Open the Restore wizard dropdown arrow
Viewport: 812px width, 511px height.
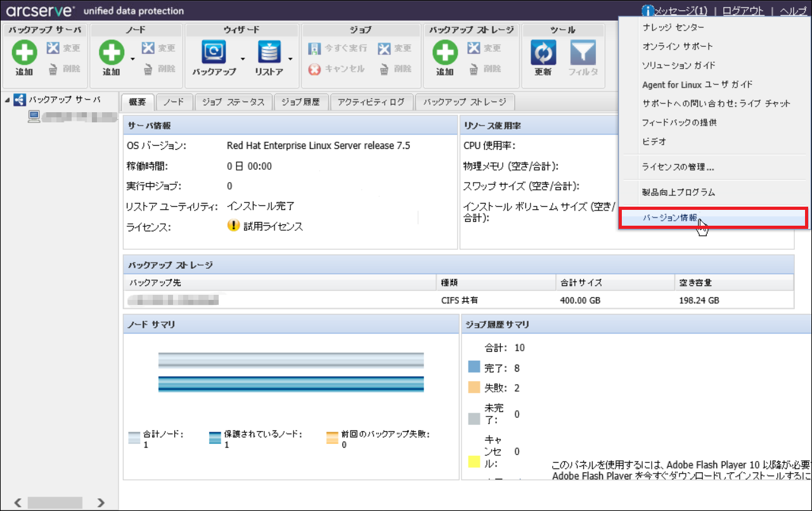[x=290, y=59]
